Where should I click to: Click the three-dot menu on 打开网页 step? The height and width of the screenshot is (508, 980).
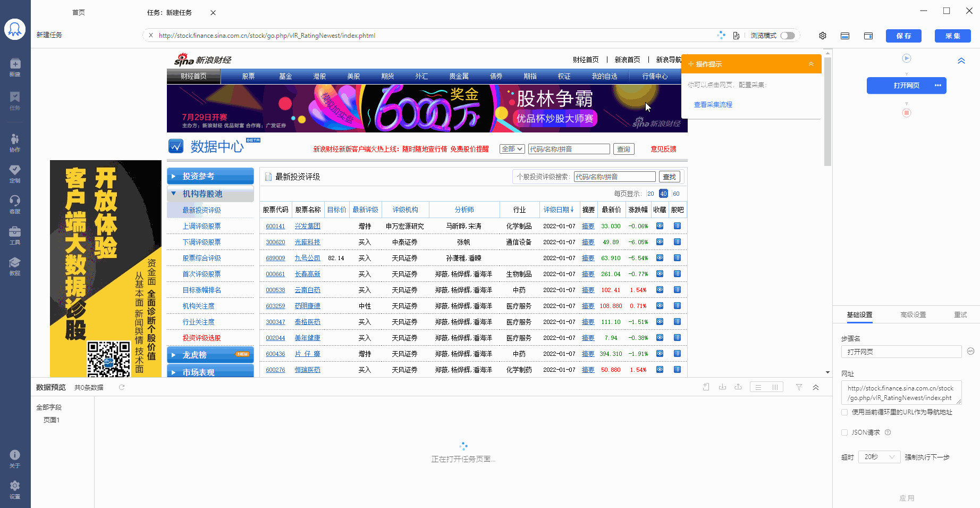pyautogui.click(x=937, y=86)
